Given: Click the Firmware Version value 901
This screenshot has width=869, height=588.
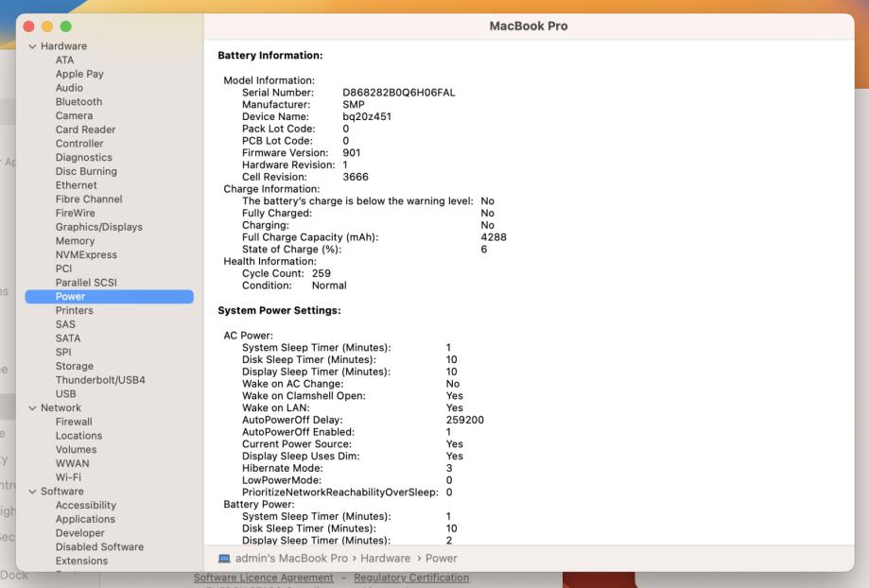Looking at the screenshot, I should click(x=352, y=153).
